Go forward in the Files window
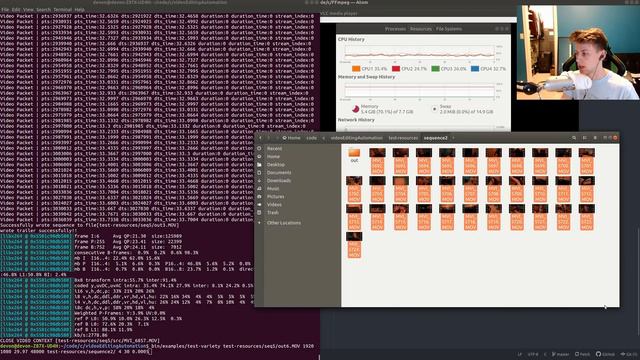 point(269,138)
